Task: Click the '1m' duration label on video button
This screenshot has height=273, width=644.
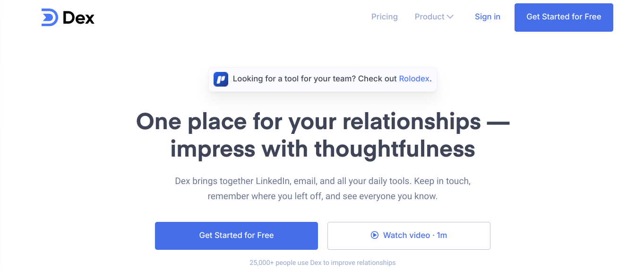Action: 442,235
